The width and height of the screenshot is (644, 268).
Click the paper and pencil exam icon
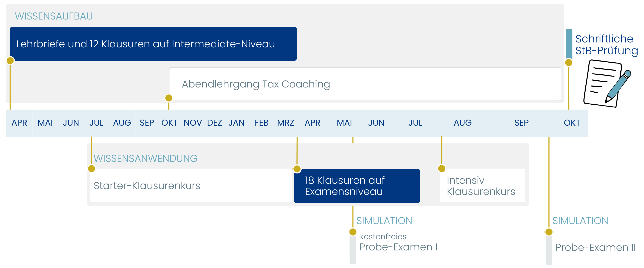pos(606,84)
